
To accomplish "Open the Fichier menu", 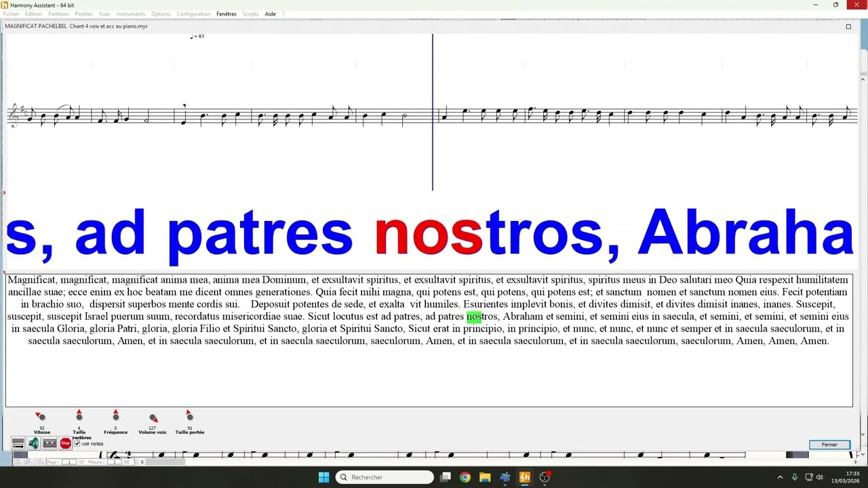I will 11,14.
